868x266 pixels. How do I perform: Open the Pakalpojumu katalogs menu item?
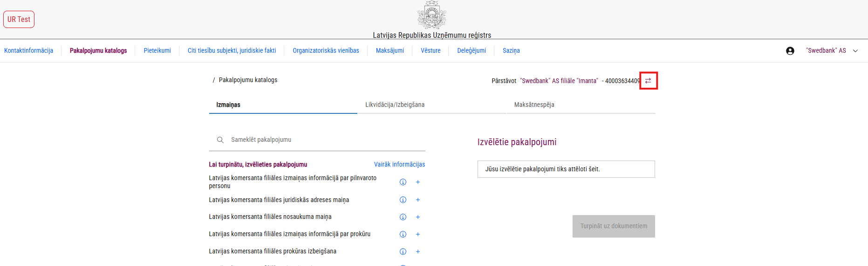pos(98,50)
